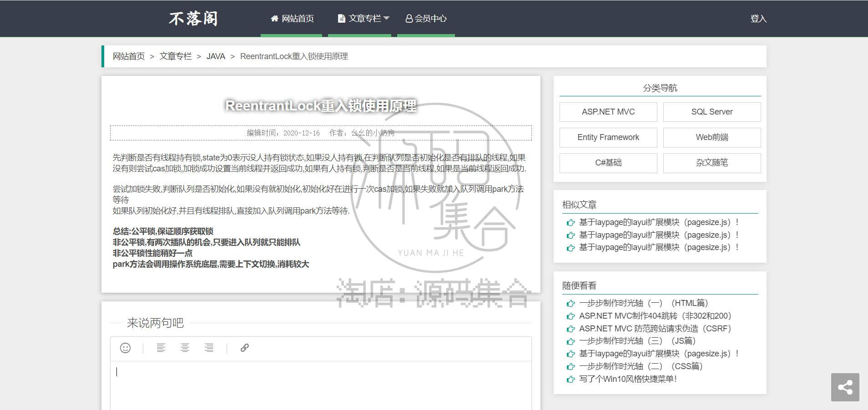Click thumbs icon beside 时光轴（三）JS篇
The height and width of the screenshot is (410, 868).
[570, 341]
